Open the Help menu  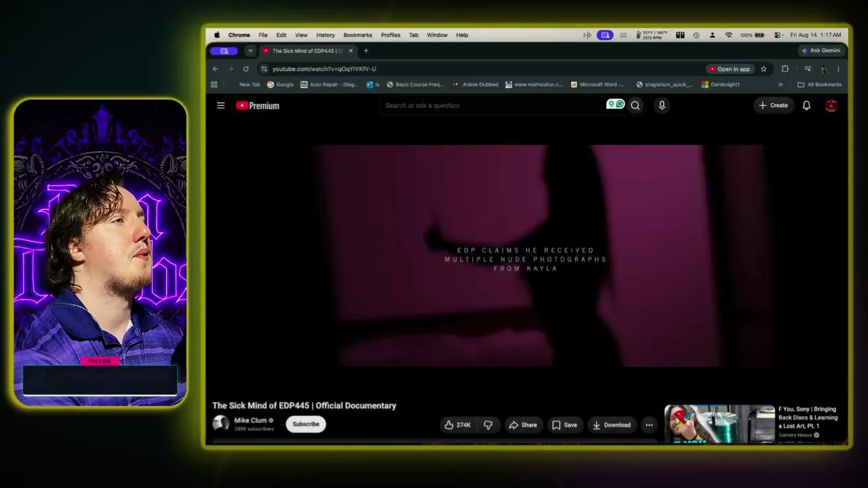coord(462,35)
